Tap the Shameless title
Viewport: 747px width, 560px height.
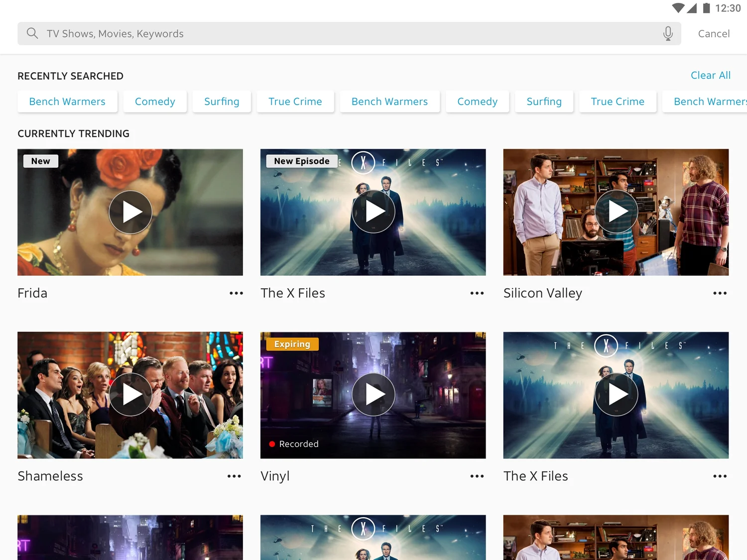50,476
